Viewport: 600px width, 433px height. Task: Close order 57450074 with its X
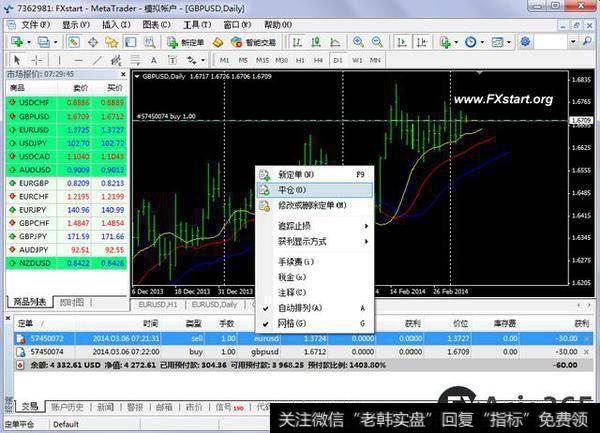point(586,352)
